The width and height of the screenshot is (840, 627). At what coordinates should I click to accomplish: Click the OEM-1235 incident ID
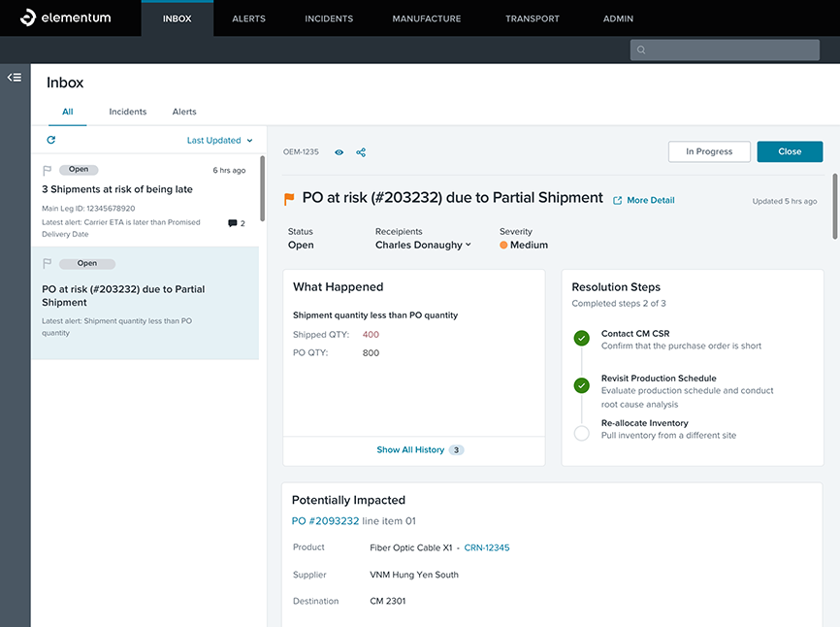click(301, 152)
